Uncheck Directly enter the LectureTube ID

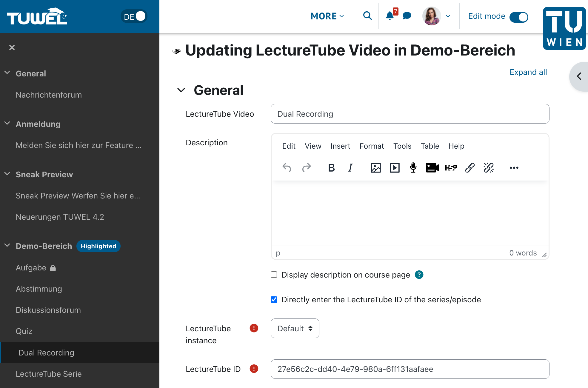click(x=274, y=299)
